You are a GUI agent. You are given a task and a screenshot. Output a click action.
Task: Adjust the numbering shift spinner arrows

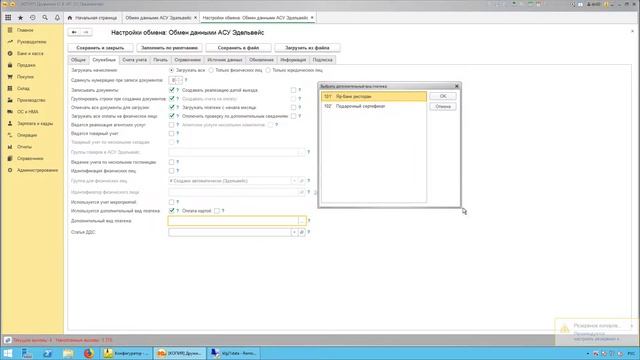click(180, 80)
